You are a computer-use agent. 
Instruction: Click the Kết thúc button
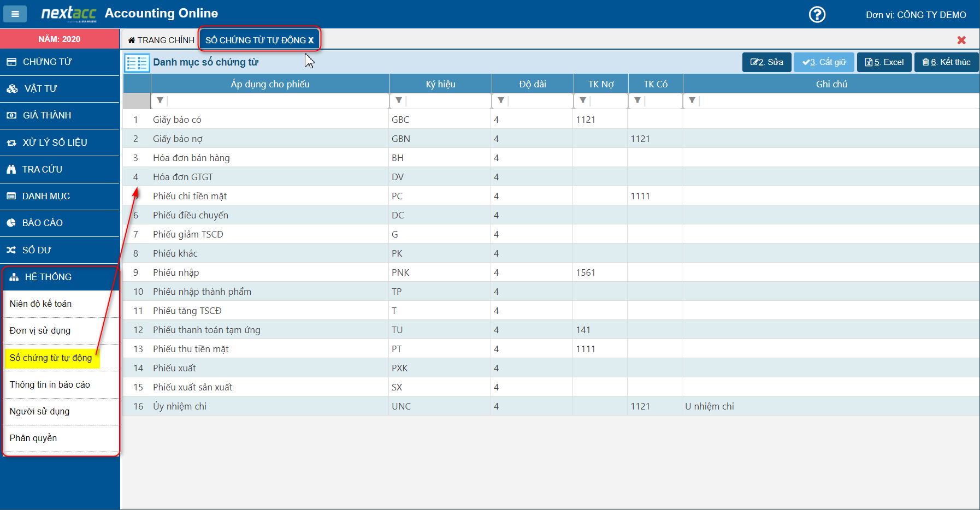946,62
